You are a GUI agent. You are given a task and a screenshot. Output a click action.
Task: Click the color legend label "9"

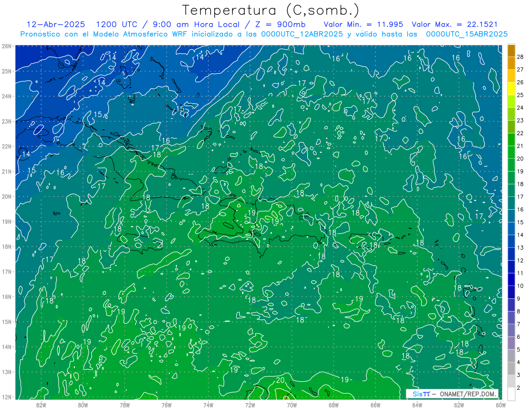point(519,298)
